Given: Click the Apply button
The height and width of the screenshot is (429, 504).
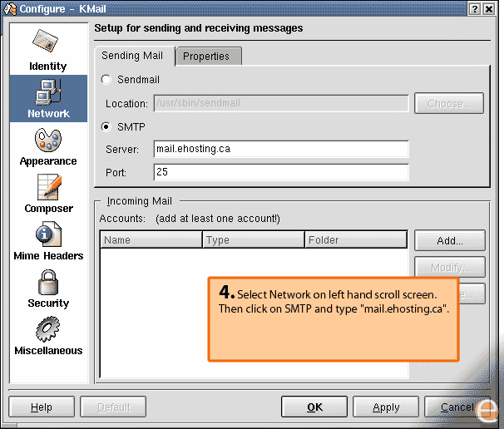Looking at the screenshot, I should (386, 407).
